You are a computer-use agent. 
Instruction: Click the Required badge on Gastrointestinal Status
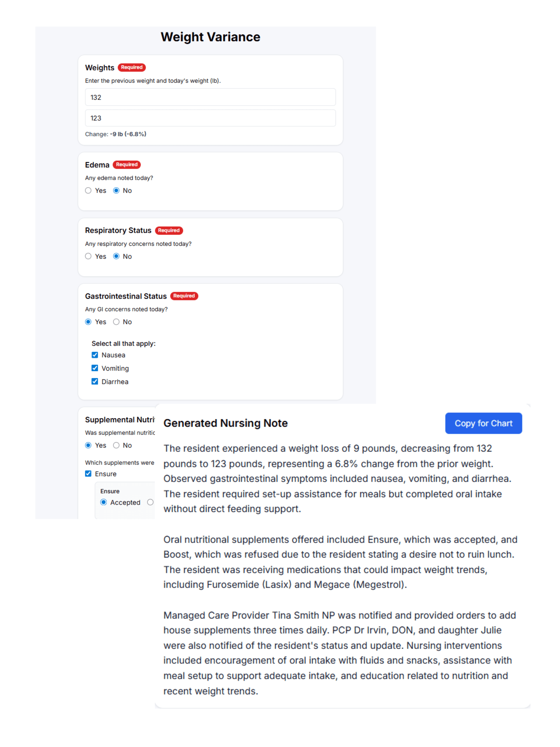click(x=184, y=296)
